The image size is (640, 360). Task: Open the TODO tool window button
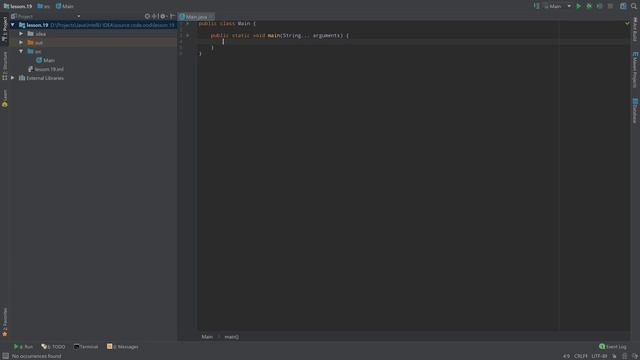pyautogui.click(x=53, y=347)
